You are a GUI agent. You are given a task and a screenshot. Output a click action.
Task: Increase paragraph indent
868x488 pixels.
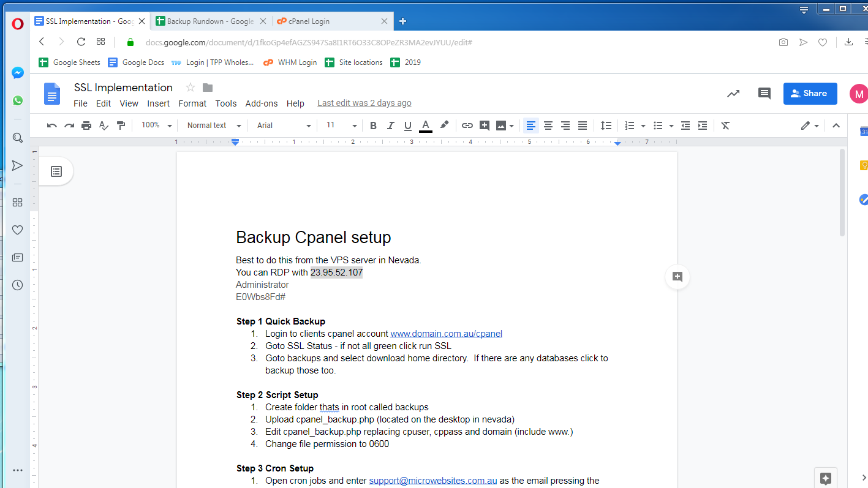coord(703,126)
